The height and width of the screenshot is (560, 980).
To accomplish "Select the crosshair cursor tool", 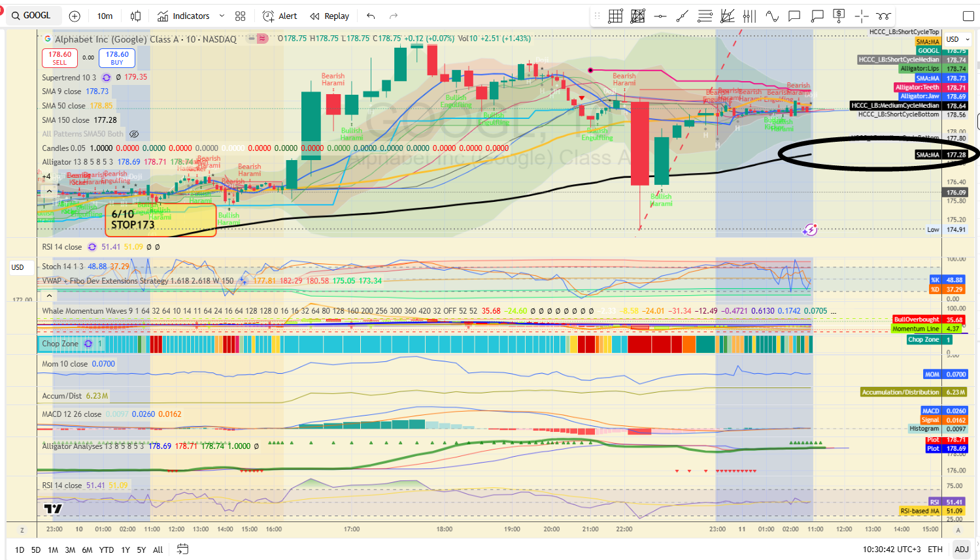I will pos(862,16).
